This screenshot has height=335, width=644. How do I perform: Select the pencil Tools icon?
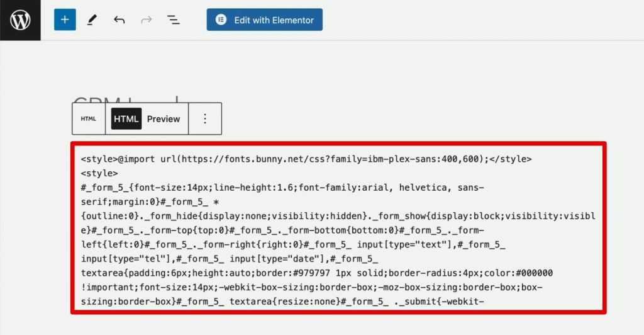[92, 20]
